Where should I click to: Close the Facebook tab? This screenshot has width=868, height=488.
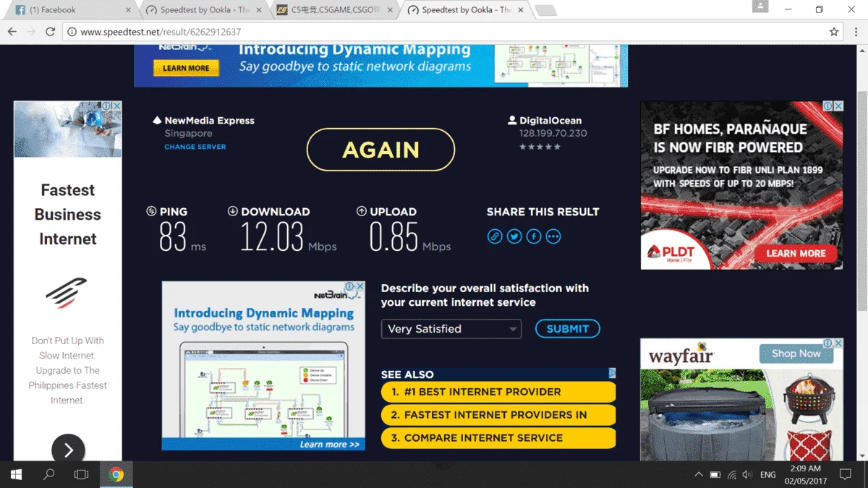click(129, 10)
